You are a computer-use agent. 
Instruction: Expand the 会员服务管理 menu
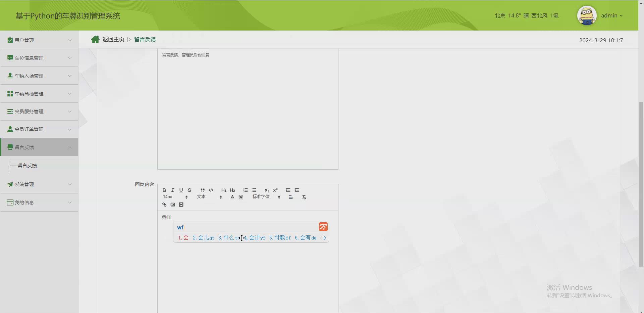click(39, 111)
